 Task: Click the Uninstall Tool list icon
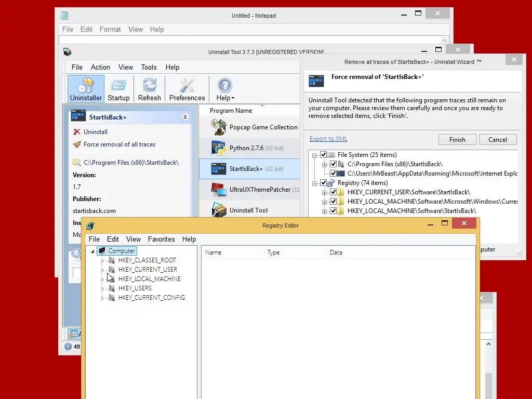pyautogui.click(x=218, y=210)
